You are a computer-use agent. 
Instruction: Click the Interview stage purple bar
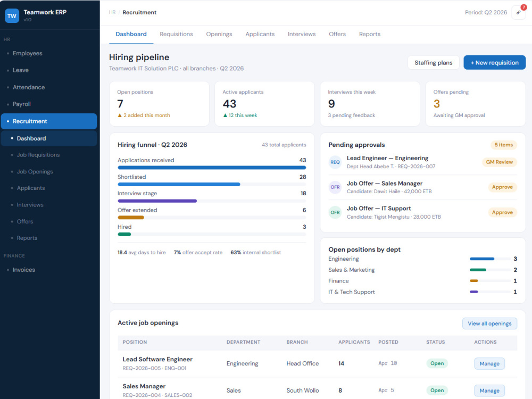(x=157, y=201)
